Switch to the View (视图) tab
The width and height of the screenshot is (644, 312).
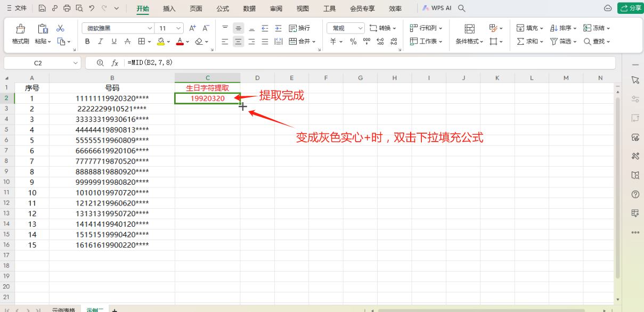[x=303, y=9]
